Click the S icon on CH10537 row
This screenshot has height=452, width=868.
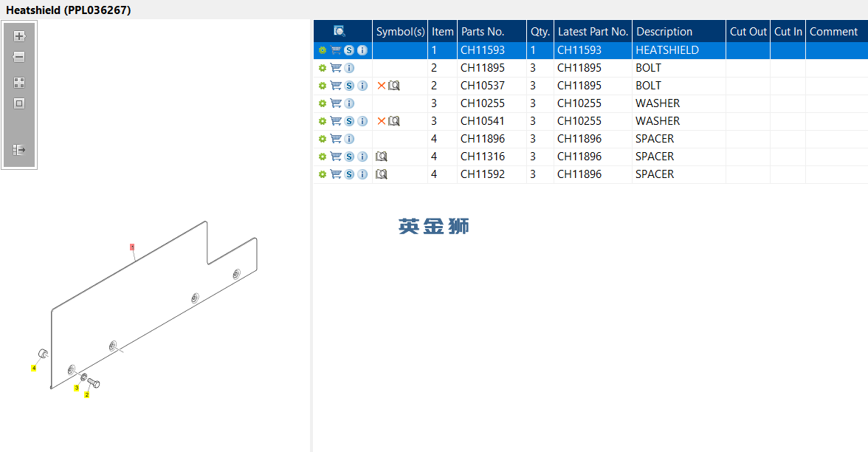pyautogui.click(x=348, y=86)
